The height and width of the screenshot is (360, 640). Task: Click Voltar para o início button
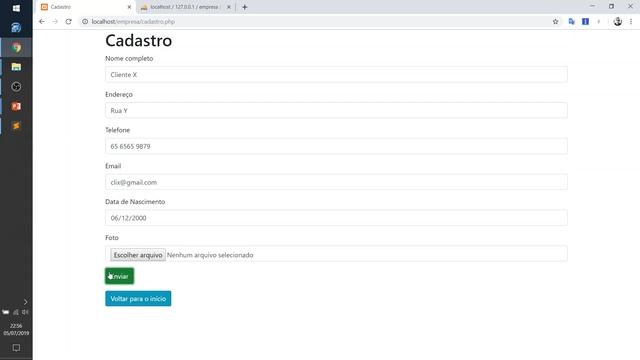click(x=138, y=299)
